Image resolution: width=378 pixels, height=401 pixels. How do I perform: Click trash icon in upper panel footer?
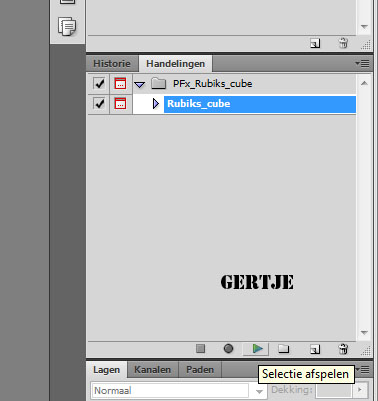[343, 43]
